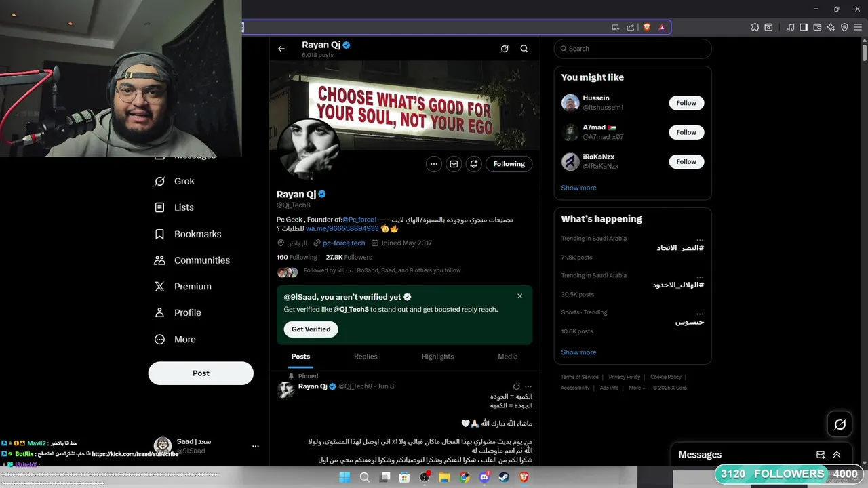This screenshot has width=868, height=488.
Task: Toggle post notifications bell-plus for Rayan Qj
Action: click(x=473, y=164)
